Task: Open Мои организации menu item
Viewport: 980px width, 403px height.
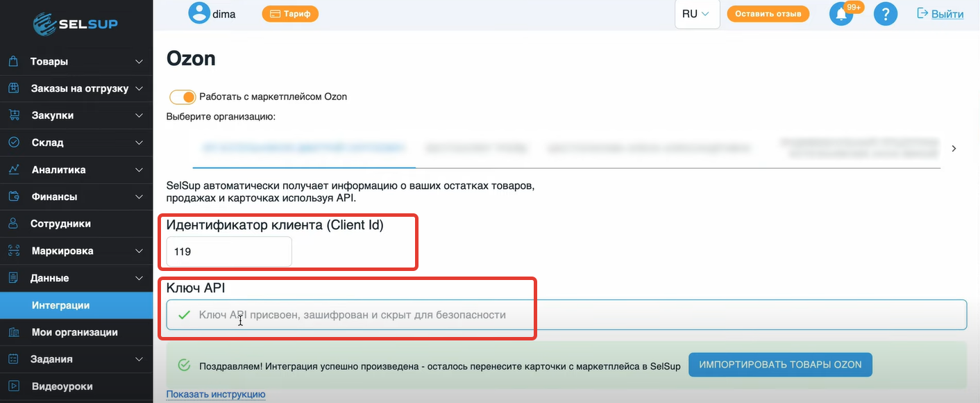Action: (76, 332)
